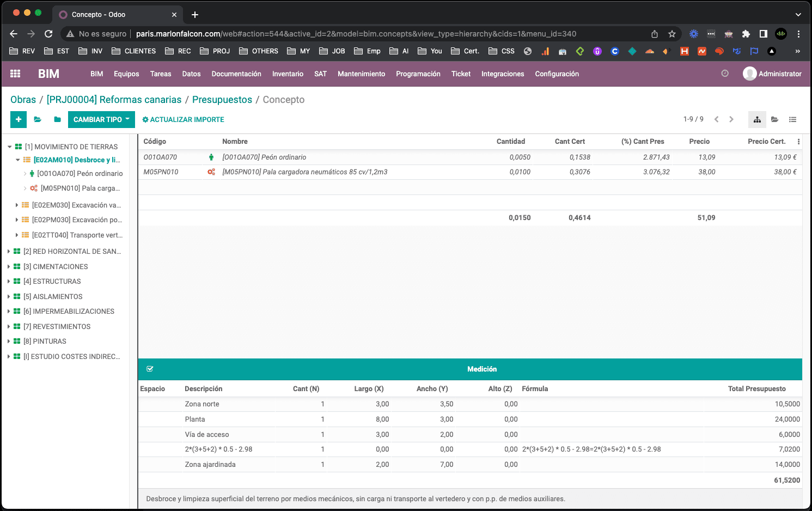Click the Administrator avatar
Image resolution: width=812 pixels, height=511 pixels.
coord(750,74)
